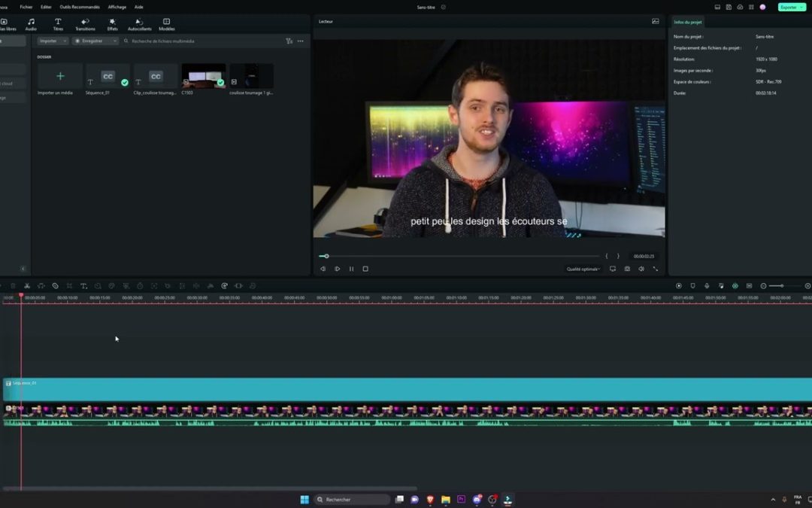Pause playback in the player
This screenshot has width=812, height=508.
351,269
